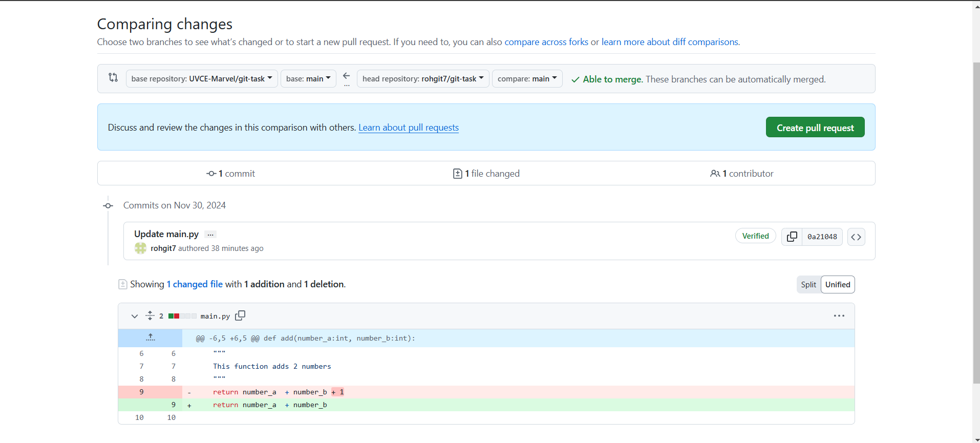Viewport: 980px width, 443px height.
Task: Open compare: main branch dropdown
Action: [527, 78]
